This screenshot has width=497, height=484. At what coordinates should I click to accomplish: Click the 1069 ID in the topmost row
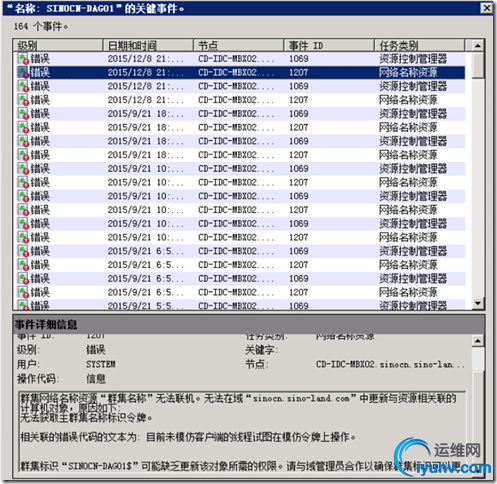[x=298, y=59]
